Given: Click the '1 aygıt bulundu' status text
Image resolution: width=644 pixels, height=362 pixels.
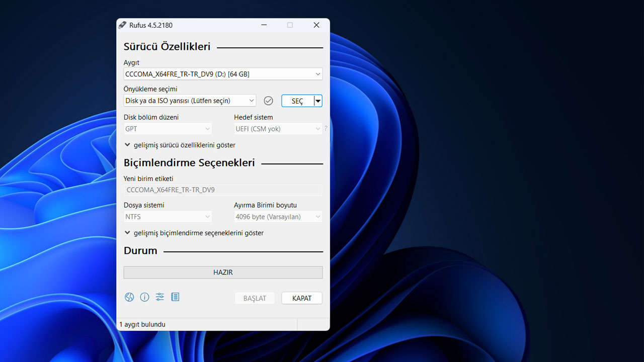Looking at the screenshot, I should click(142, 324).
